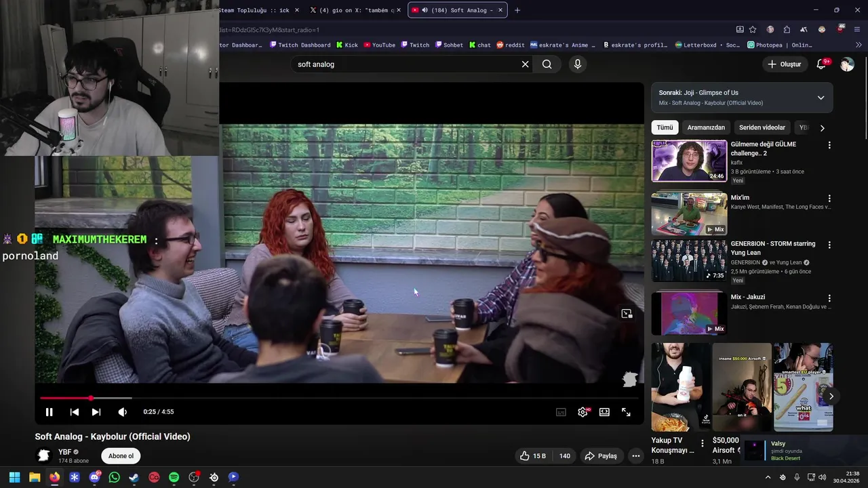Open more actions ellipsis under video
The height and width of the screenshot is (488, 868).
635,456
